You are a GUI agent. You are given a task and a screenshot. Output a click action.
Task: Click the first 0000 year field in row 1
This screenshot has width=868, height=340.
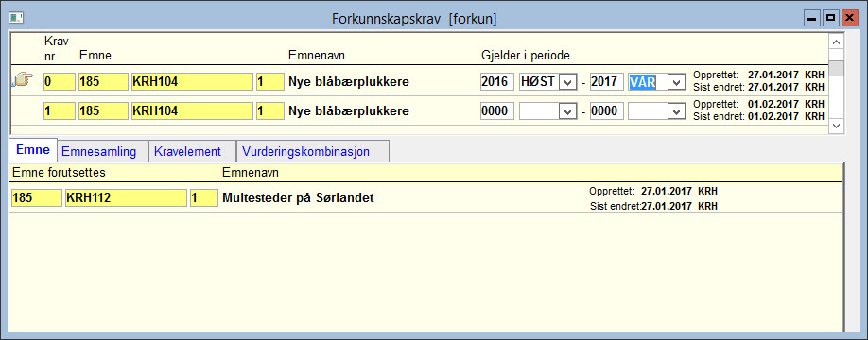coord(497,111)
